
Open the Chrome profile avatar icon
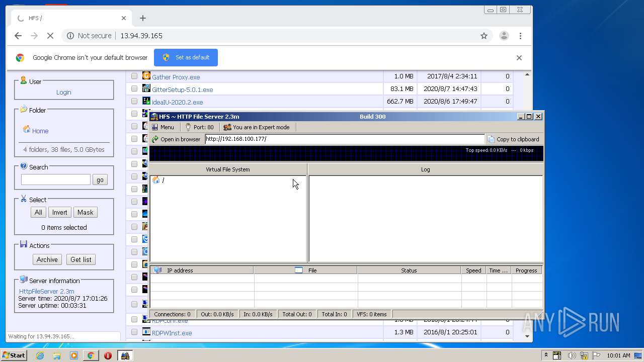tap(504, 36)
